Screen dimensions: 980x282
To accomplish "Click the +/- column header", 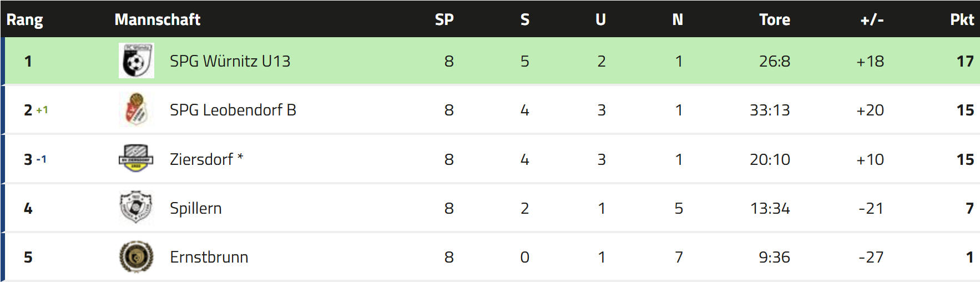I will [871, 19].
